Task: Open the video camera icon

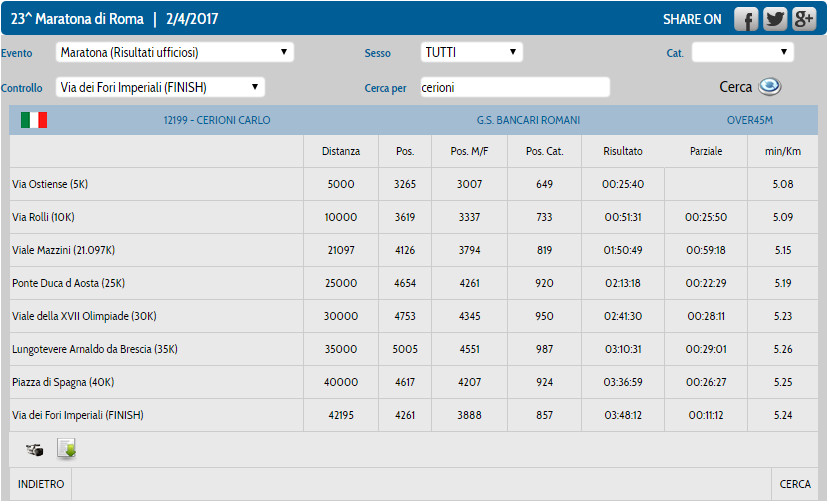Action: tap(35, 450)
